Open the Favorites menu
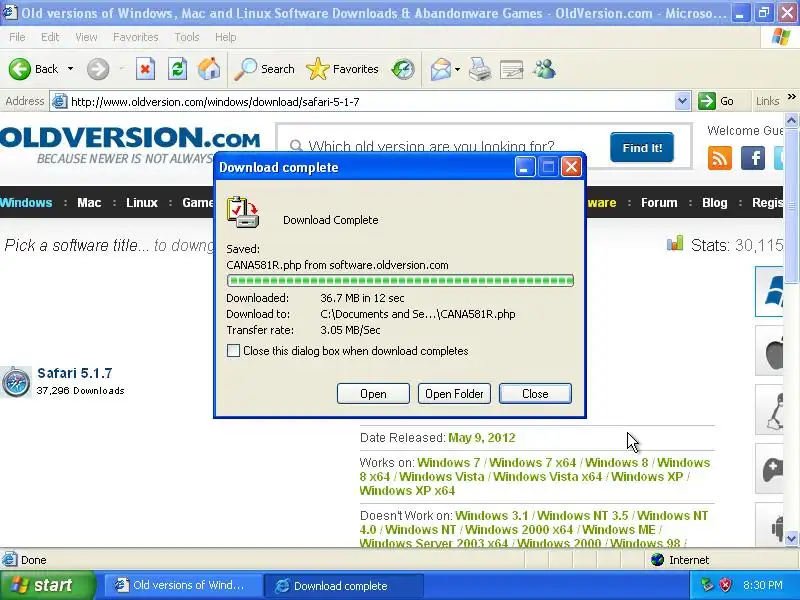 [x=136, y=37]
